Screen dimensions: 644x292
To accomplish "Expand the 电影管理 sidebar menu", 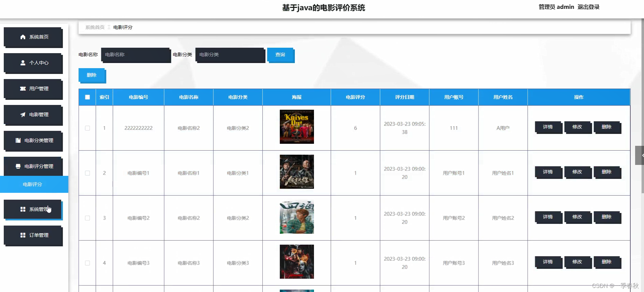I will tap(33, 115).
